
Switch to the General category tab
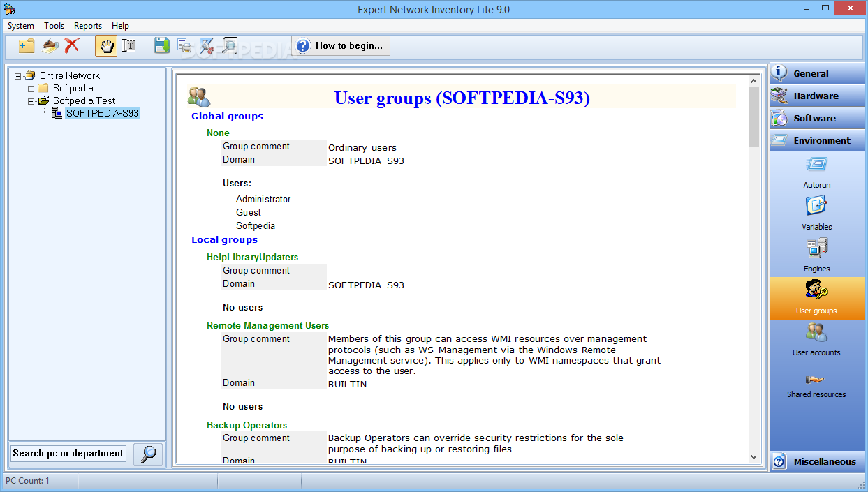pyautogui.click(x=817, y=73)
